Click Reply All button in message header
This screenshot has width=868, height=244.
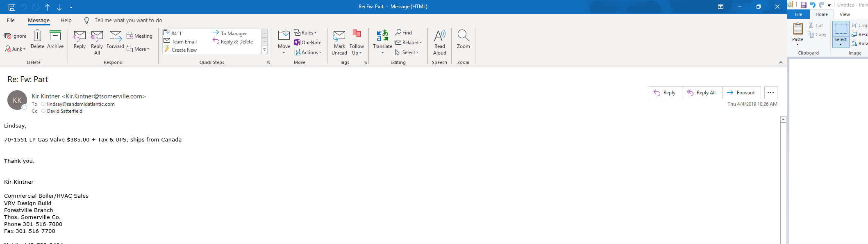(x=702, y=93)
